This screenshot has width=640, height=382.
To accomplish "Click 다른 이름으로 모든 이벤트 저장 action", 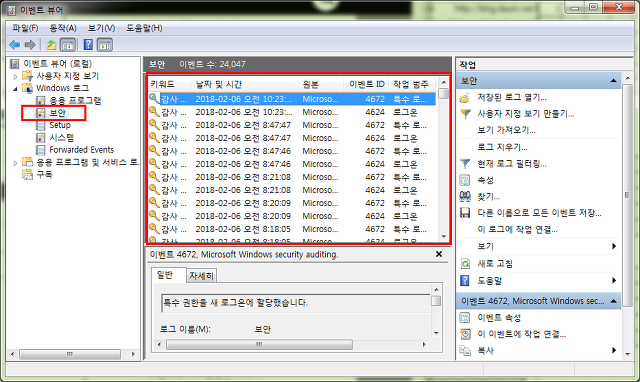I will (539, 213).
